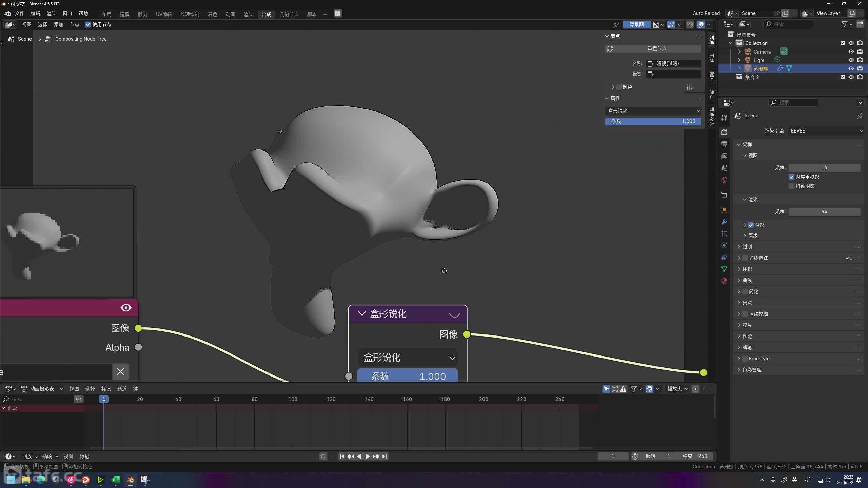Toggle the render node preview eye
Viewport: 868px width, 488px height.
[126, 308]
